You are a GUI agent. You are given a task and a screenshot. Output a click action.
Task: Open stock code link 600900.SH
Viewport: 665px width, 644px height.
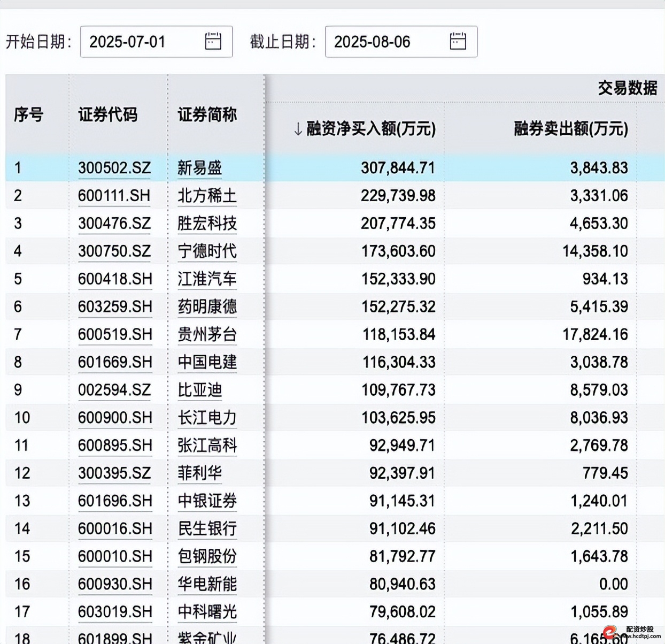pyautogui.click(x=114, y=418)
